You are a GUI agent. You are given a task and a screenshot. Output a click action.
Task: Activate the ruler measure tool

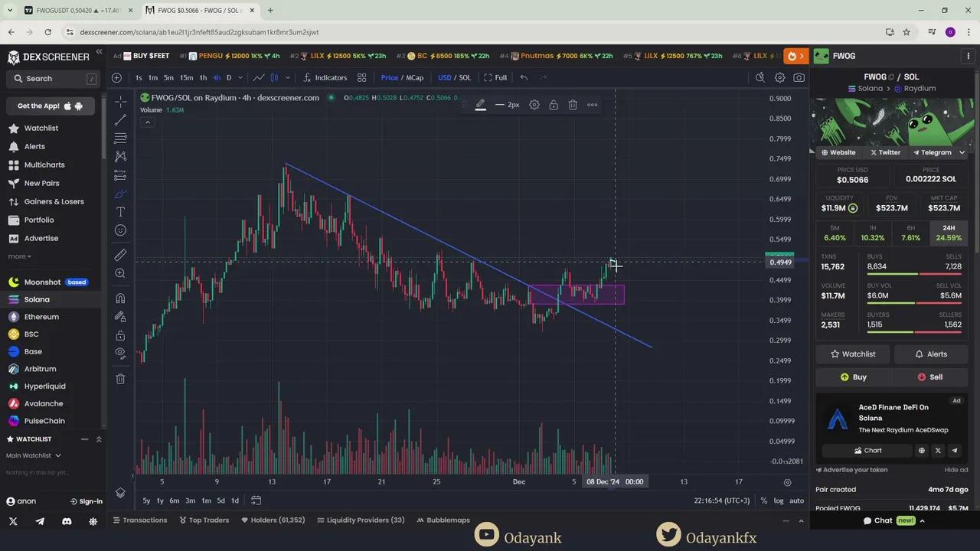(x=120, y=255)
